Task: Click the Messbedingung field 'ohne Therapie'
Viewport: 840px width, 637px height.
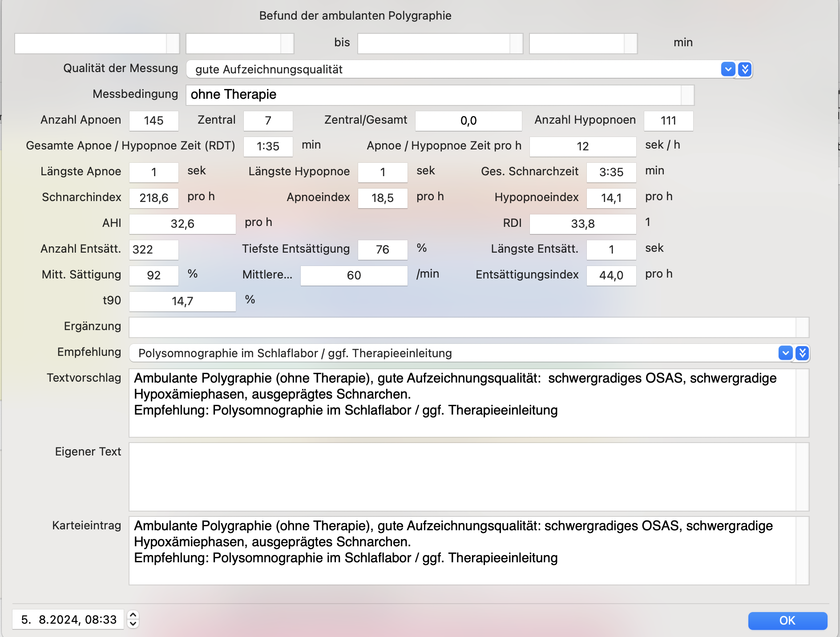Action: [440, 95]
